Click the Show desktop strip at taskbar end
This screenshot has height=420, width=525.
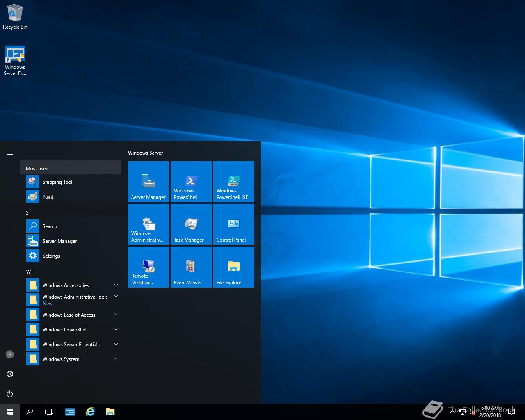524,412
